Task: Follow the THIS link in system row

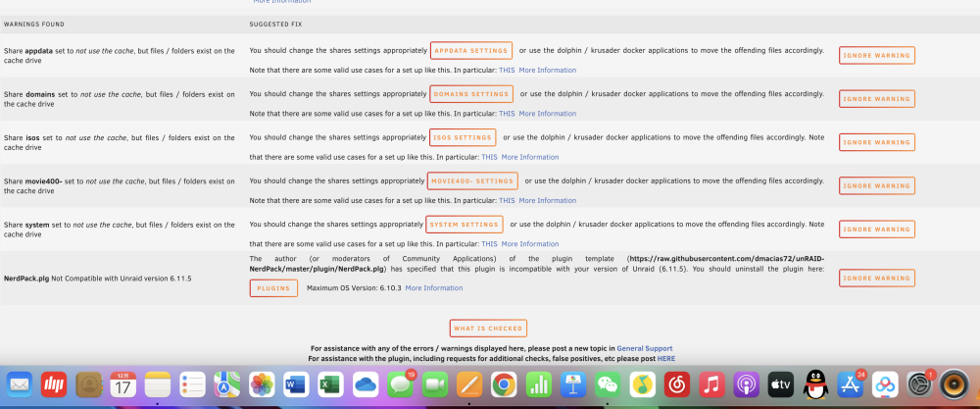Action: point(489,244)
